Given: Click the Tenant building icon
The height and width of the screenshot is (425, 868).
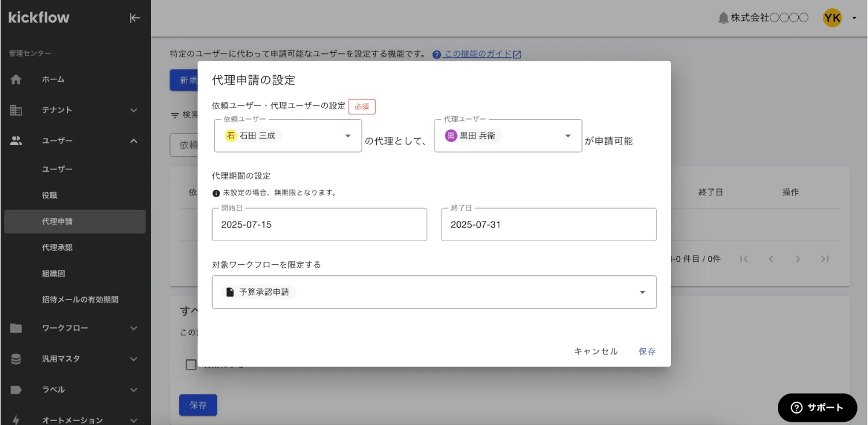Looking at the screenshot, I should [16, 110].
